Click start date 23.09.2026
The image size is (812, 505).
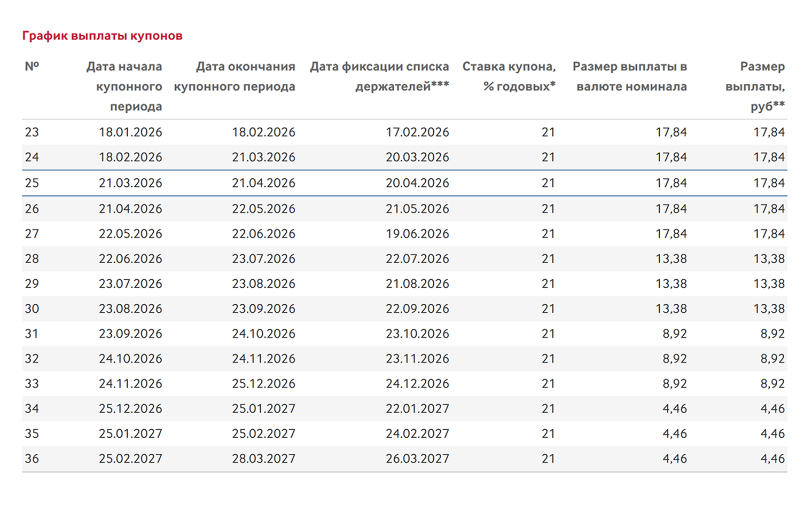[130, 334]
